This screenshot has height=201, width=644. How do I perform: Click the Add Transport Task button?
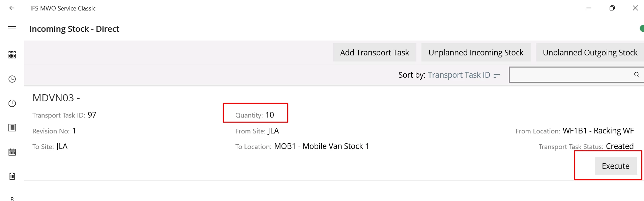click(x=375, y=52)
